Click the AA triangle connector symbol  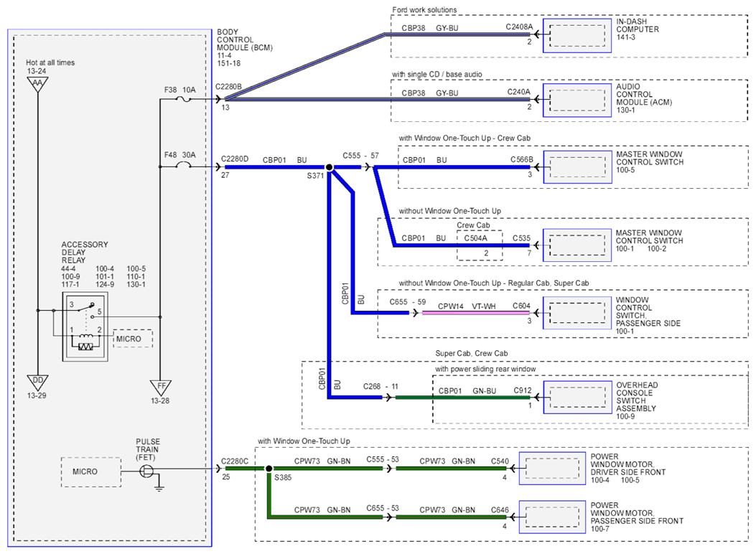pos(37,84)
